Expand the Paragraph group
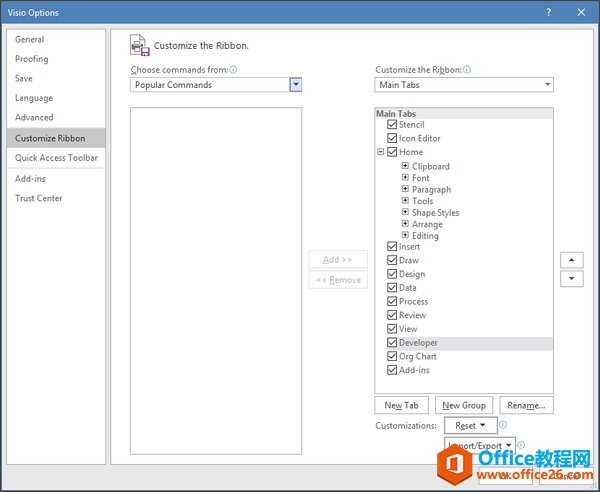 coord(405,189)
